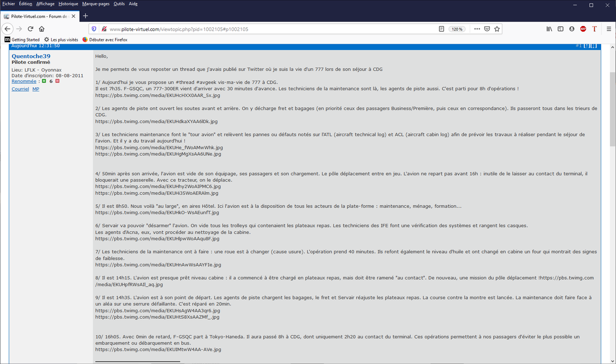Open Quentoche39 user profile
Viewport: 616px width, 364px height.
click(31, 56)
